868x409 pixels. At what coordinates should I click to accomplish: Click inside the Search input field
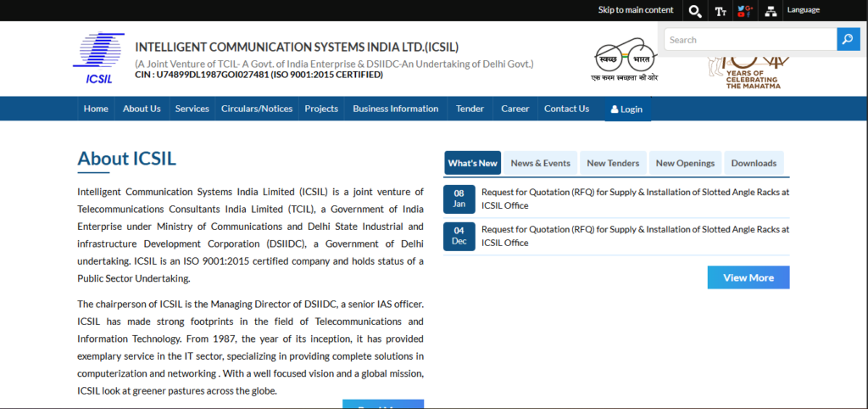749,40
